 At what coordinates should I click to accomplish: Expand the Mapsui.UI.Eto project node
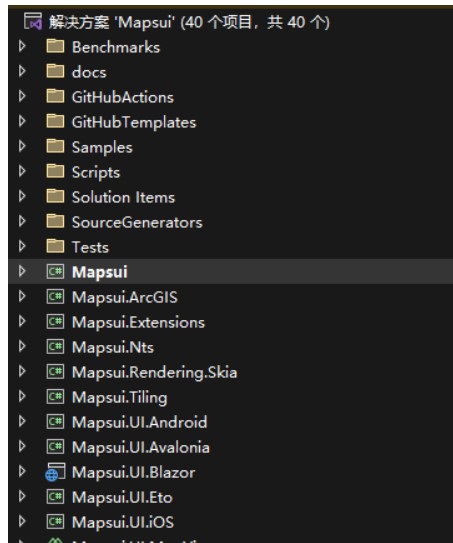point(22,496)
